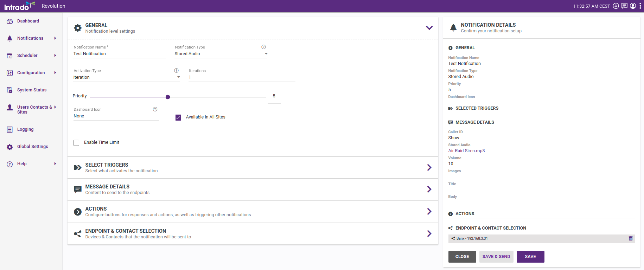Open the user account icon in header

633,6
